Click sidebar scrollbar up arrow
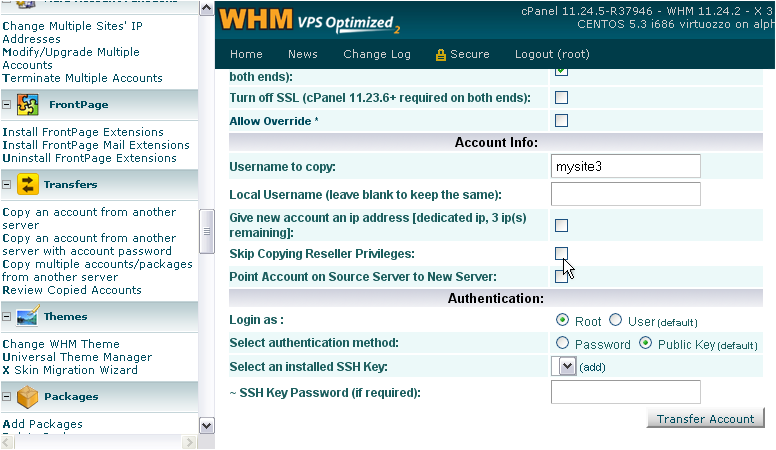Image resolution: width=776 pixels, height=450 pixels. pyautogui.click(x=206, y=8)
